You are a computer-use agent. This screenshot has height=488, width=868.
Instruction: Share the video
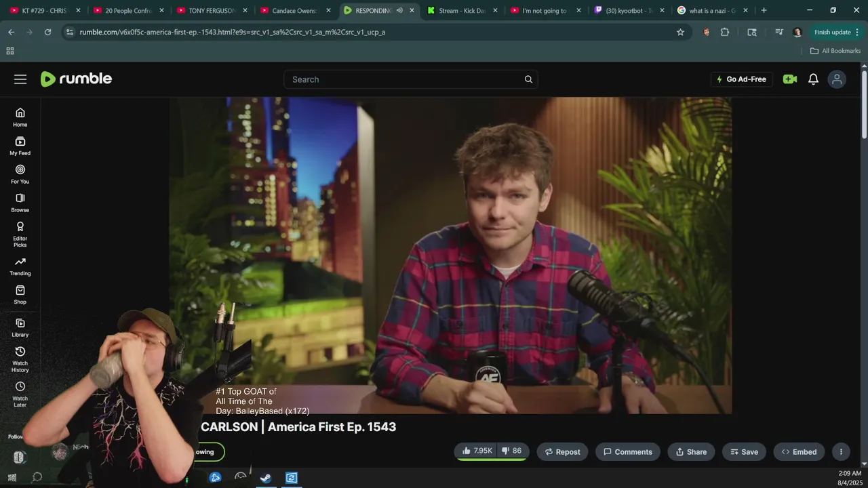click(691, 452)
